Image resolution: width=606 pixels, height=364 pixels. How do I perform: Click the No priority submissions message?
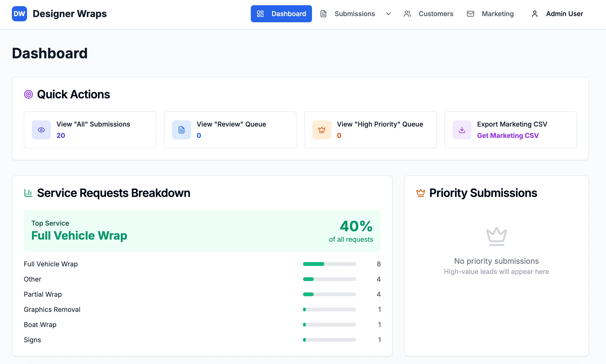496,261
